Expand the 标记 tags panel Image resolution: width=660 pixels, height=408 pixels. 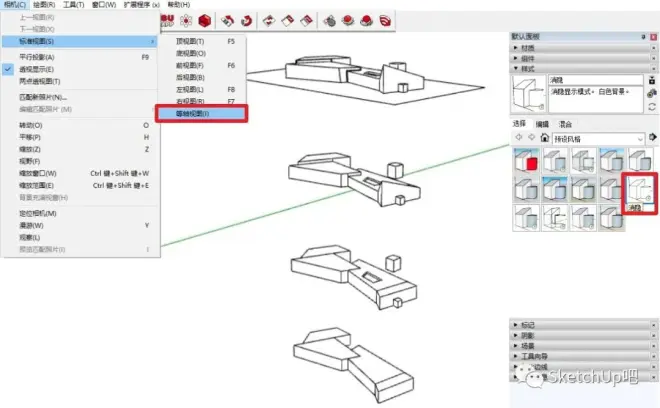(583, 325)
